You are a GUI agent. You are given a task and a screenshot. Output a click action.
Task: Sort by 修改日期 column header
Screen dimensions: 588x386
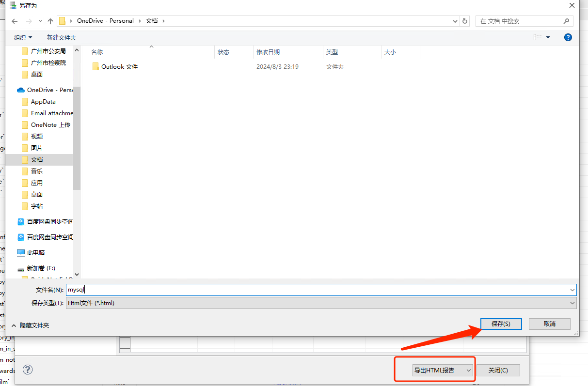[268, 52]
